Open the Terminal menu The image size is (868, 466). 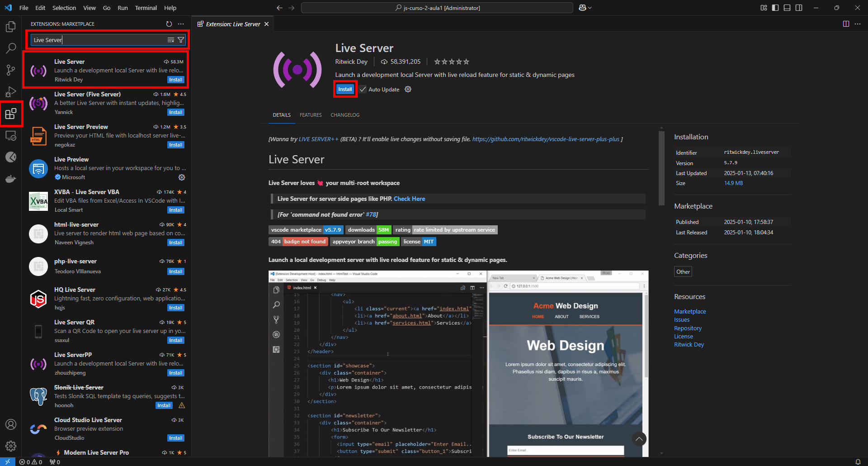[x=146, y=8]
